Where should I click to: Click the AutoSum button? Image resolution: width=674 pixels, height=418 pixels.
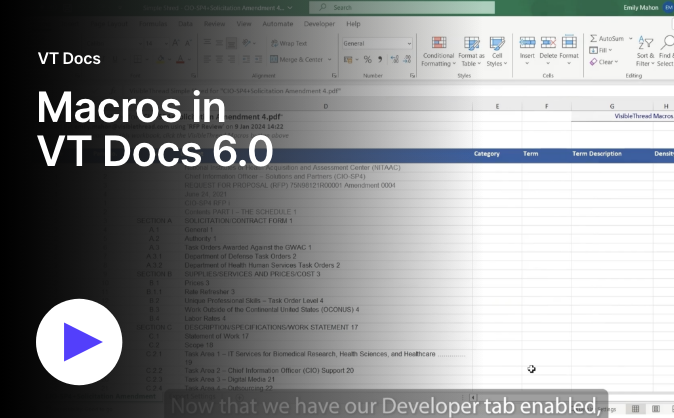[608, 38]
